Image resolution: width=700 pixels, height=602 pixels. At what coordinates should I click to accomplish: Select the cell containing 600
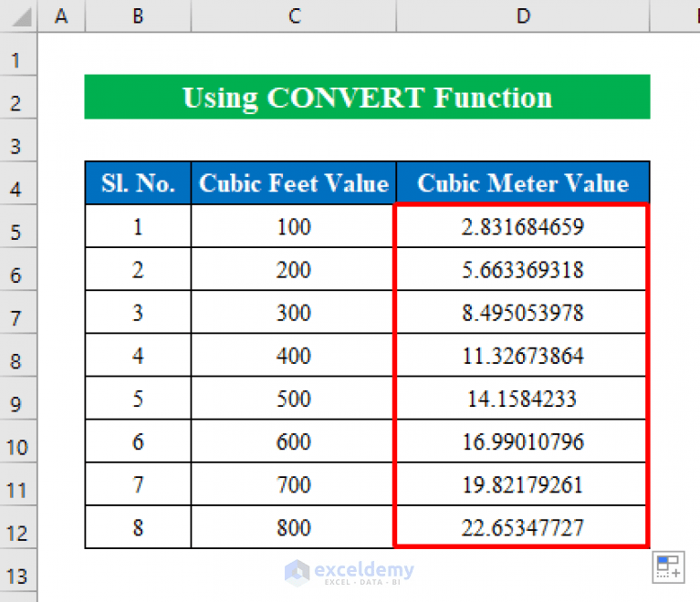tap(294, 441)
